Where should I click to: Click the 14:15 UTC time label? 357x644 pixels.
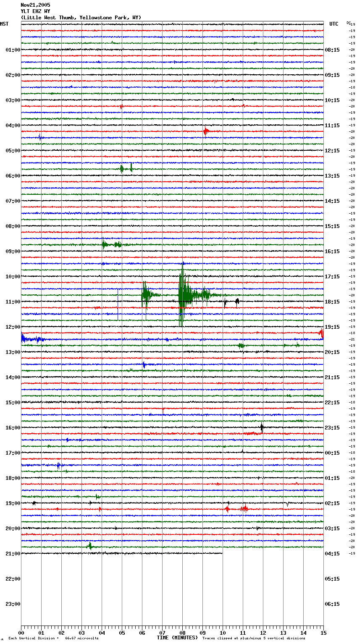(332, 201)
